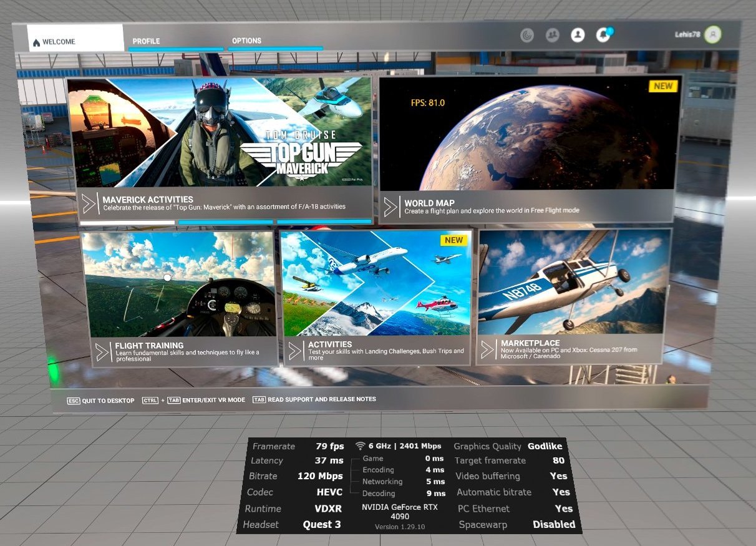This screenshot has width=756, height=546.
Task: Open the multiplayer friends group icon
Action: pos(552,36)
